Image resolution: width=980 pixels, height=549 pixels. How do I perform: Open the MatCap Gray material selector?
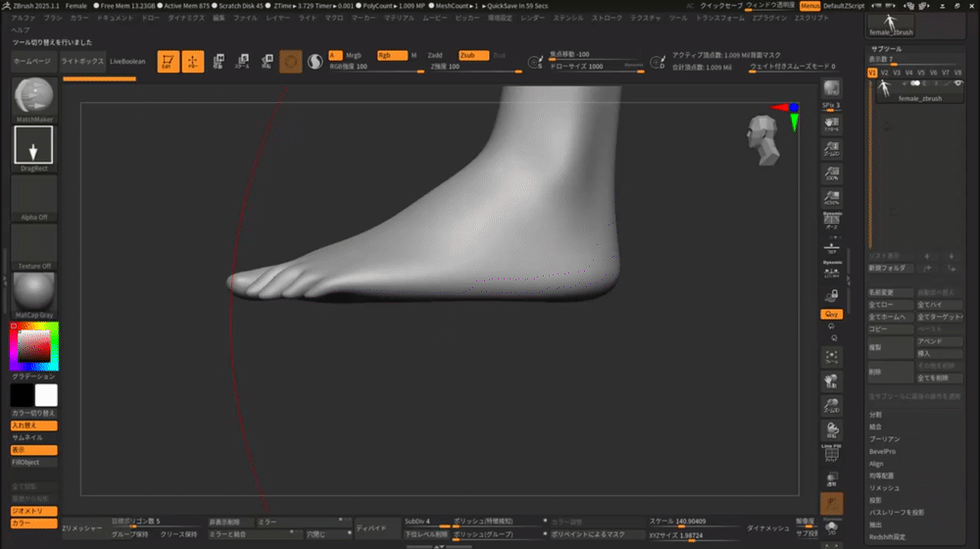(x=33, y=295)
